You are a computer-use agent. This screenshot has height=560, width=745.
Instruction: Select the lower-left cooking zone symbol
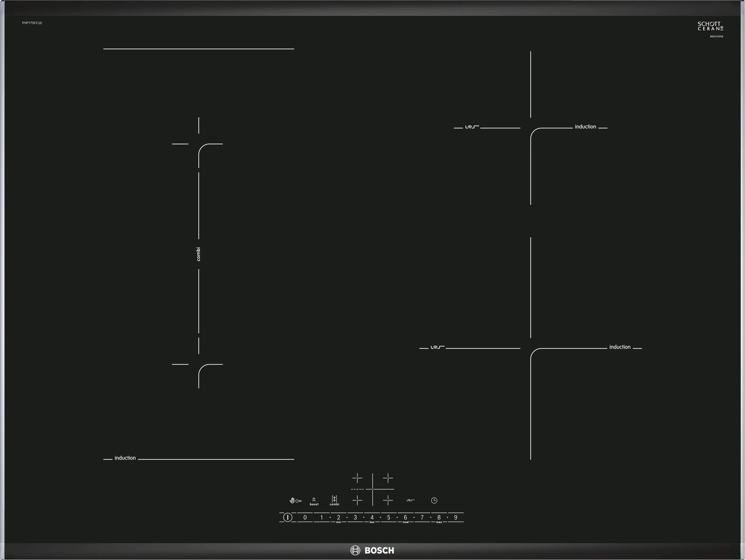click(x=357, y=500)
